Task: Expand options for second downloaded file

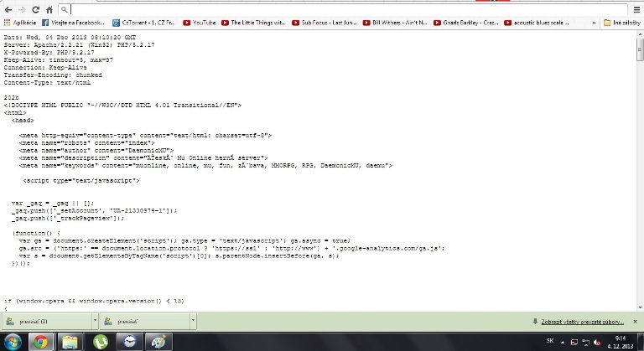Action: pyautogui.click(x=194, y=321)
